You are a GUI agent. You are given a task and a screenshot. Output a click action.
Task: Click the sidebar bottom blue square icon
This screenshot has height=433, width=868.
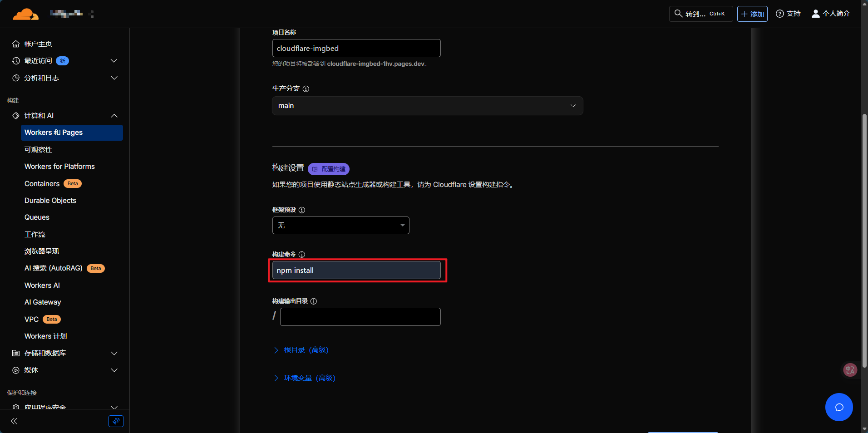tap(116, 421)
